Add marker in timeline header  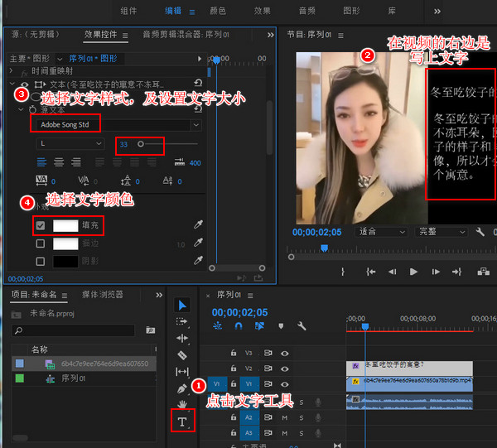281,326
